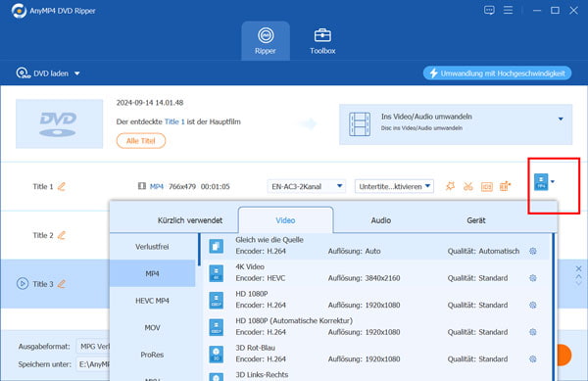The width and height of the screenshot is (588, 381).
Task: Click the Gleich wie die Quelle profile icon
Action: 217,246
